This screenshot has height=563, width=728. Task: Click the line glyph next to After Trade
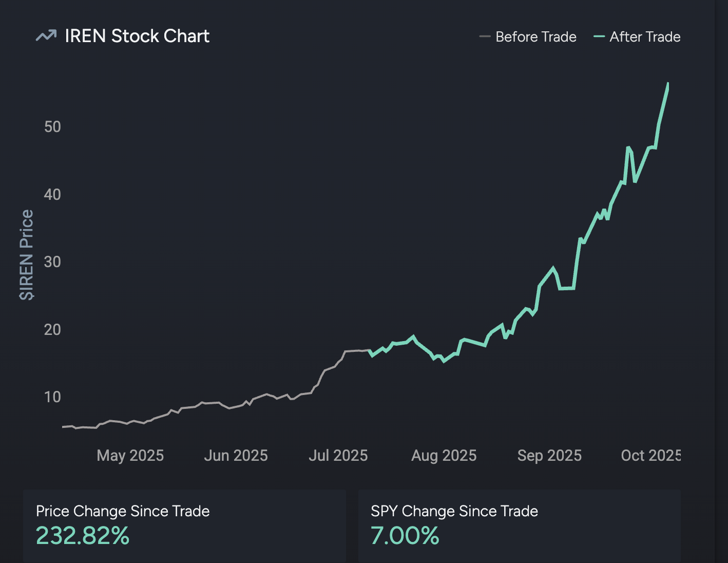[x=599, y=36]
